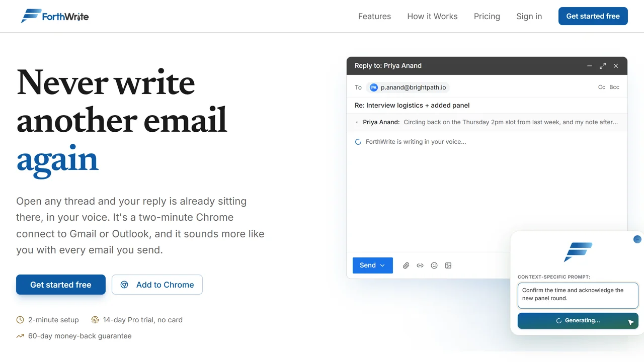The width and height of the screenshot is (644, 362).
Task: Click the hero Get started free button
Action: click(61, 285)
